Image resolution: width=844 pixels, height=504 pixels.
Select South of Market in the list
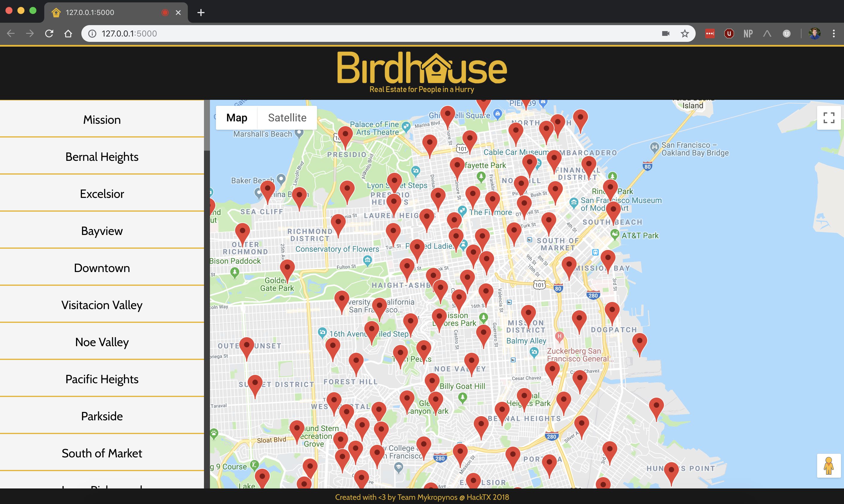[102, 453]
